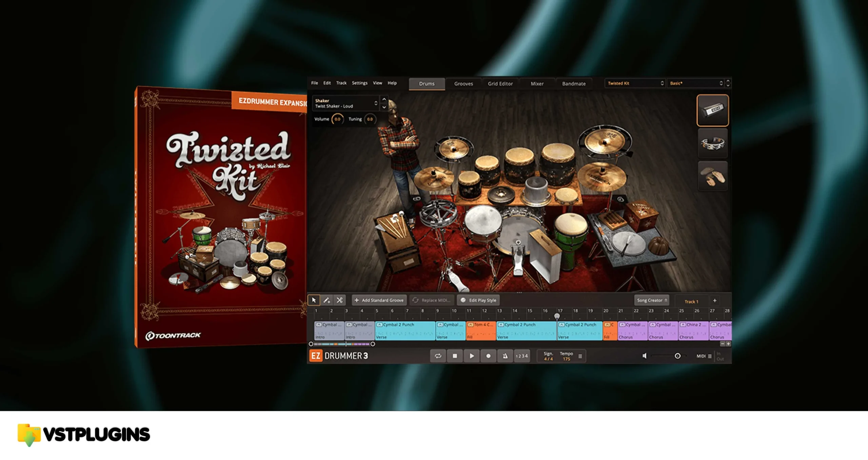Screen dimensions: 868x460
Task: Switch to the Bandmate tab
Action: (574, 84)
